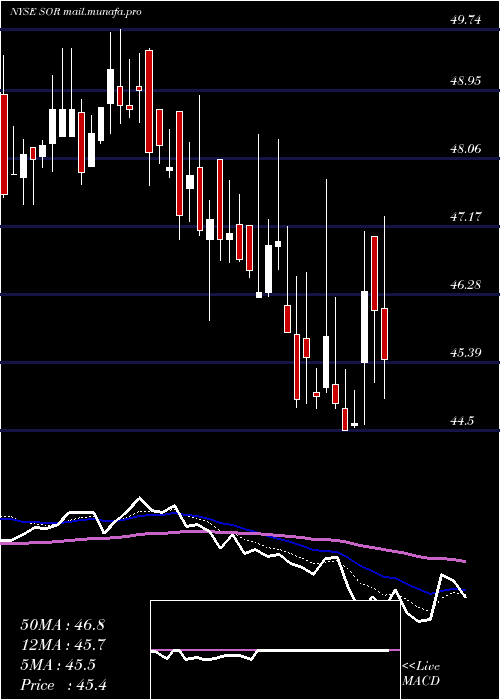Click the 45.39 price axis label

tap(466, 353)
